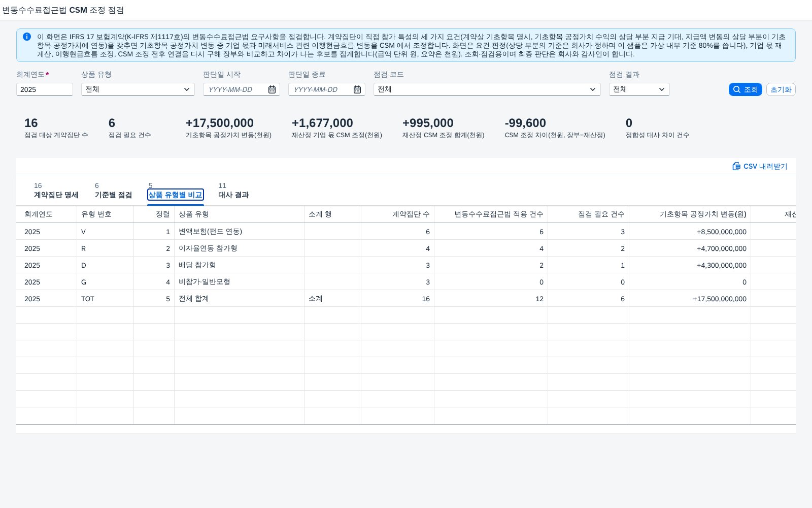Click the 조회 search button
Screen dimensions: 812x508
pyautogui.click(x=746, y=89)
